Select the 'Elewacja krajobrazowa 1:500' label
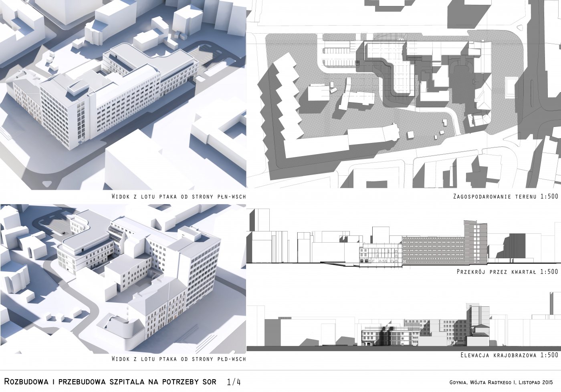 (x=509, y=355)
